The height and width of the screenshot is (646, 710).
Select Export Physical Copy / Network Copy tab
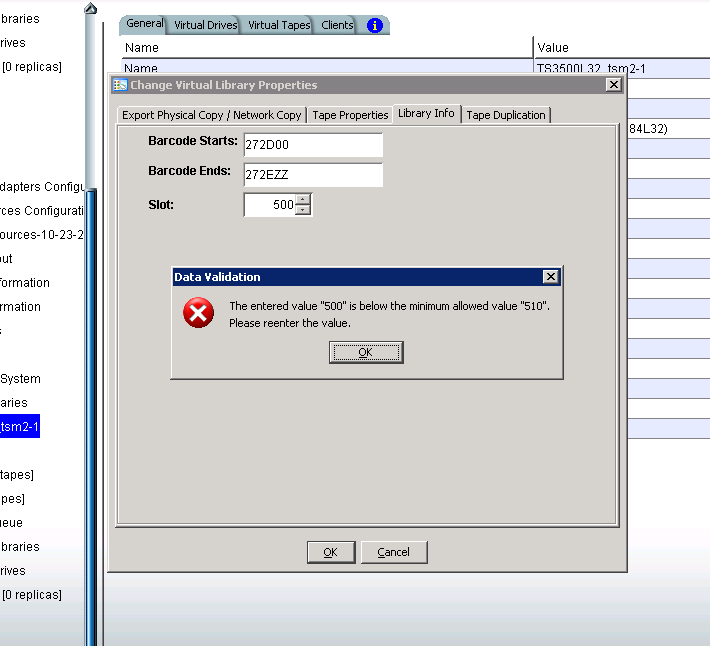click(211, 115)
